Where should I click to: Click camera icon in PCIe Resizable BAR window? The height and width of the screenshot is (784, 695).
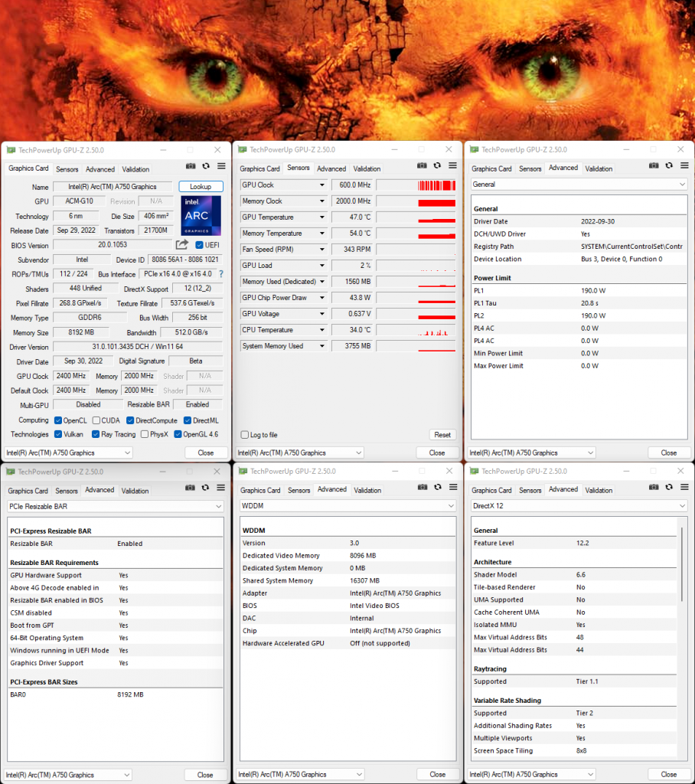point(190,488)
